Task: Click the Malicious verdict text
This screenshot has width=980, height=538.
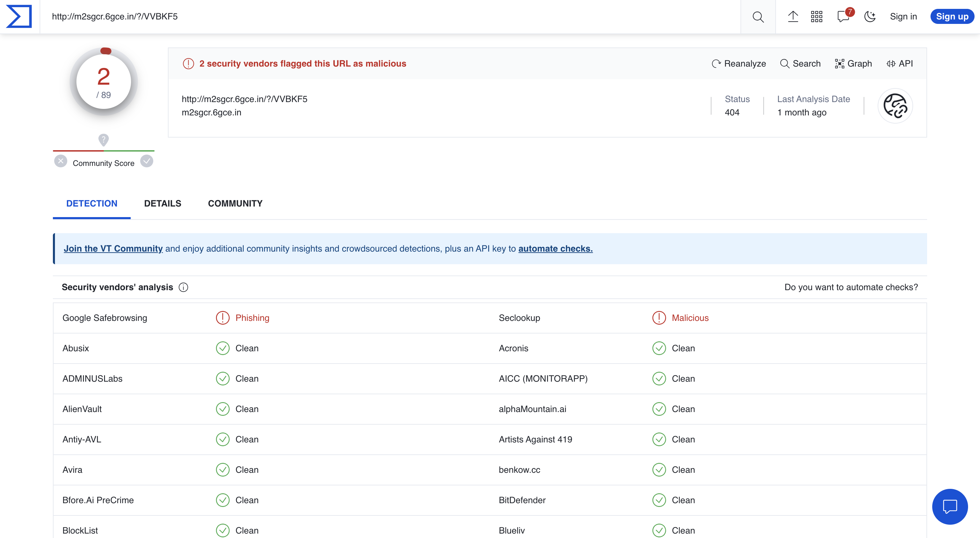Action: coord(690,318)
